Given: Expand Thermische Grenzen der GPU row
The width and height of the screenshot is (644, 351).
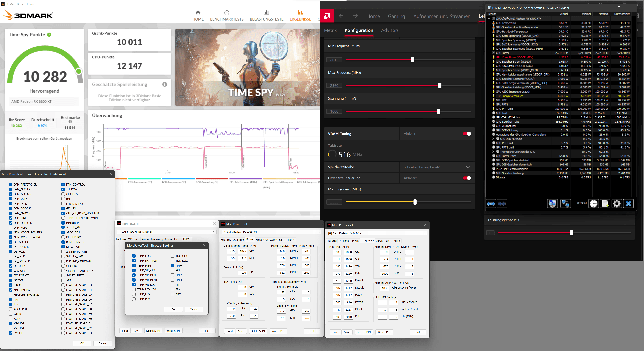Looking at the screenshot, I should point(493,152).
